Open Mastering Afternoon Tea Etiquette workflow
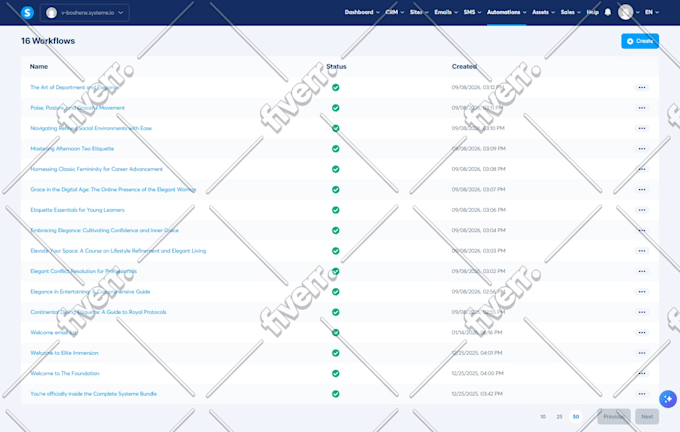 point(72,149)
